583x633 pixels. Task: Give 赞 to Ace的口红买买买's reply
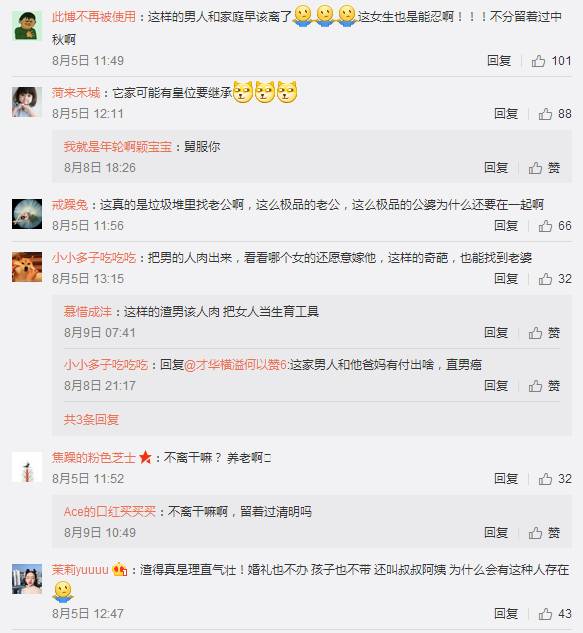point(544,532)
